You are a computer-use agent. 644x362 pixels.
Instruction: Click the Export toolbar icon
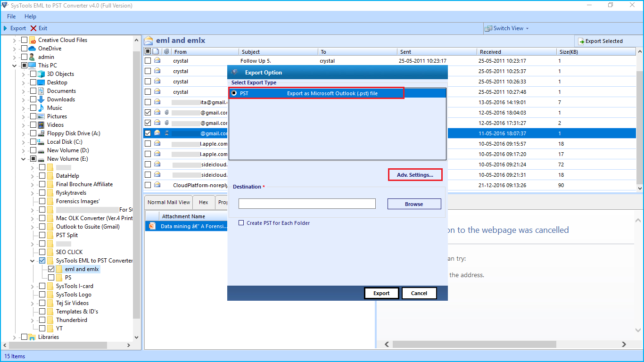pos(5,28)
